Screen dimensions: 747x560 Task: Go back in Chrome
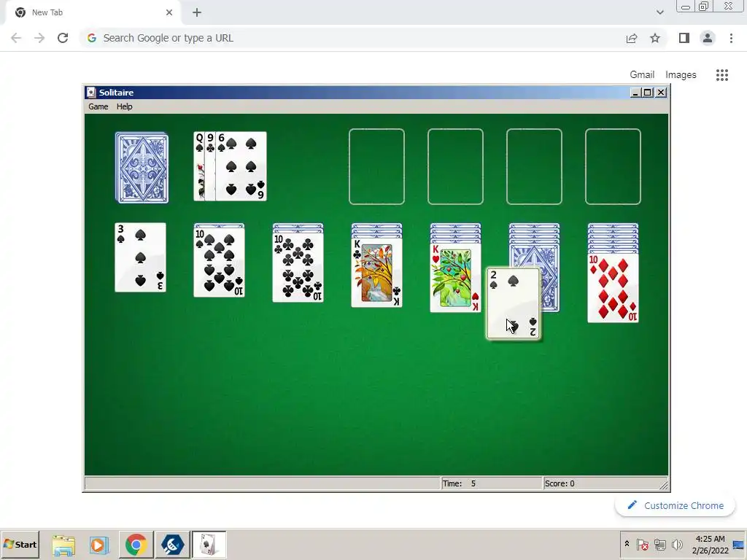pyautogui.click(x=16, y=38)
